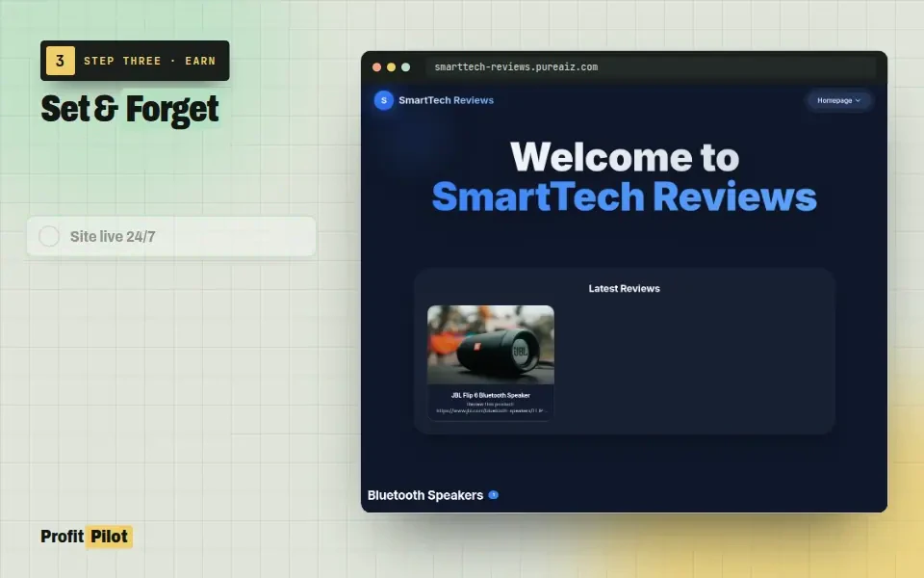Toggle the Site live 24/7 checkbox

(x=49, y=237)
